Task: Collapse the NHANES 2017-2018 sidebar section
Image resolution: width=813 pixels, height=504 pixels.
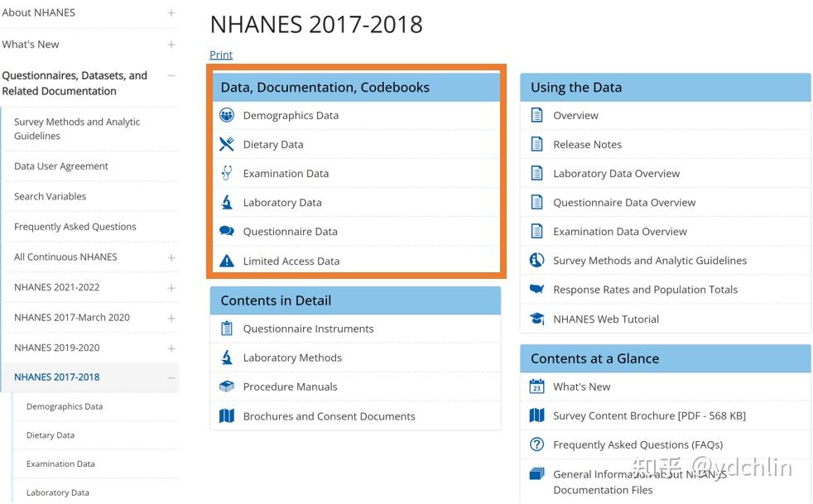Action: (171, 377)
